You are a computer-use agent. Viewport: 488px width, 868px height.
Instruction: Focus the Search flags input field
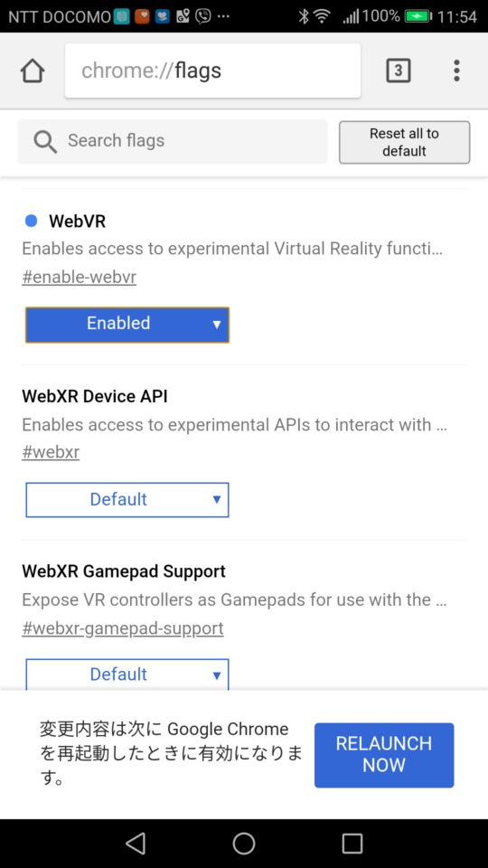point(173,141)
